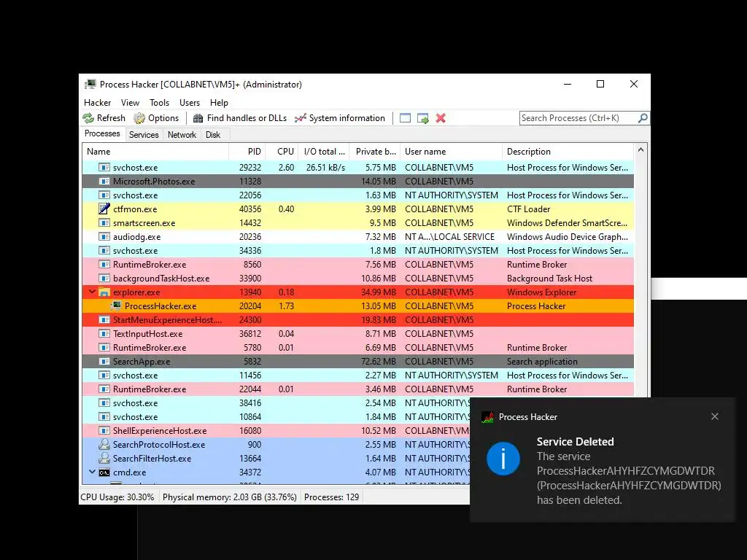Click the scrollbar up arrow
The image size is (747, 560).
(640, 150)
